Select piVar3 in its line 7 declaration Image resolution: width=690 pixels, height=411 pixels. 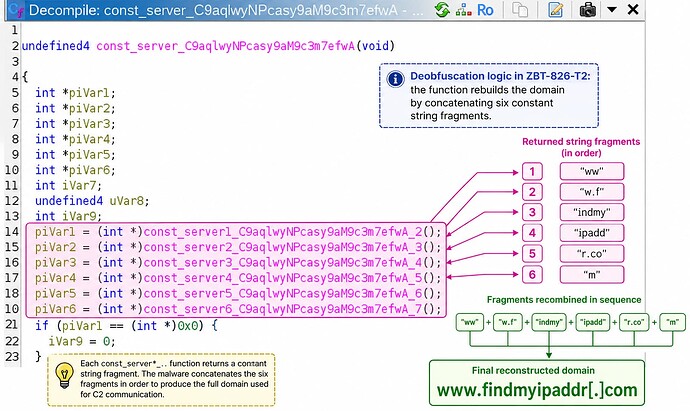click(x=88, y=124)
